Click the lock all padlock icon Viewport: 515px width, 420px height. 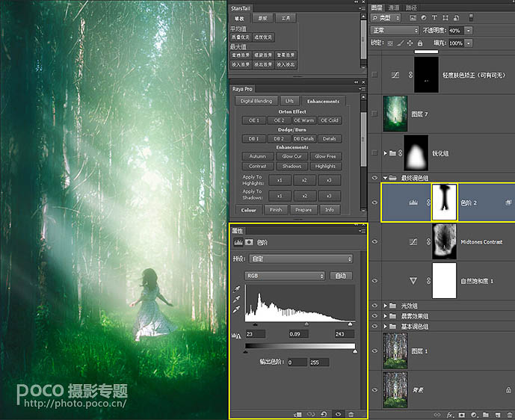pos(420,43)
